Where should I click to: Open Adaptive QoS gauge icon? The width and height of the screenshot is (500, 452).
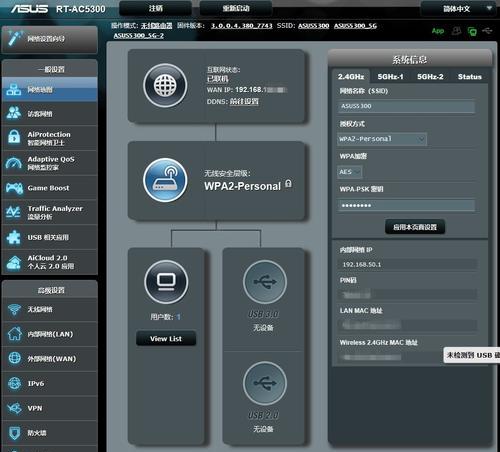14,163
